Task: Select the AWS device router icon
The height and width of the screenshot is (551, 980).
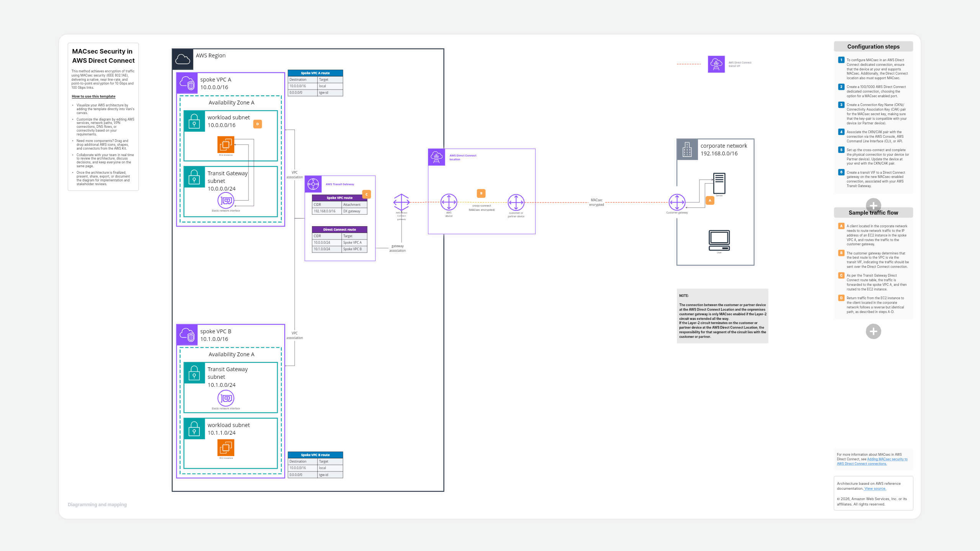Action: coord(449,202)
